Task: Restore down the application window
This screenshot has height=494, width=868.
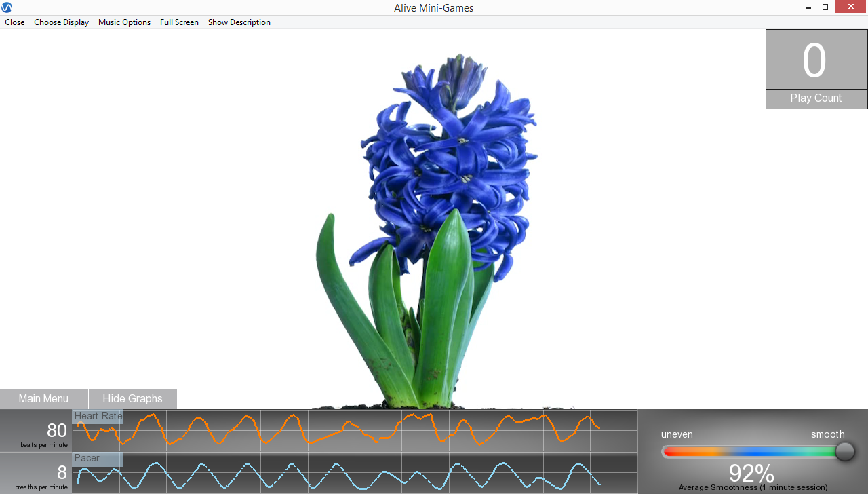Action: [826, 7]
